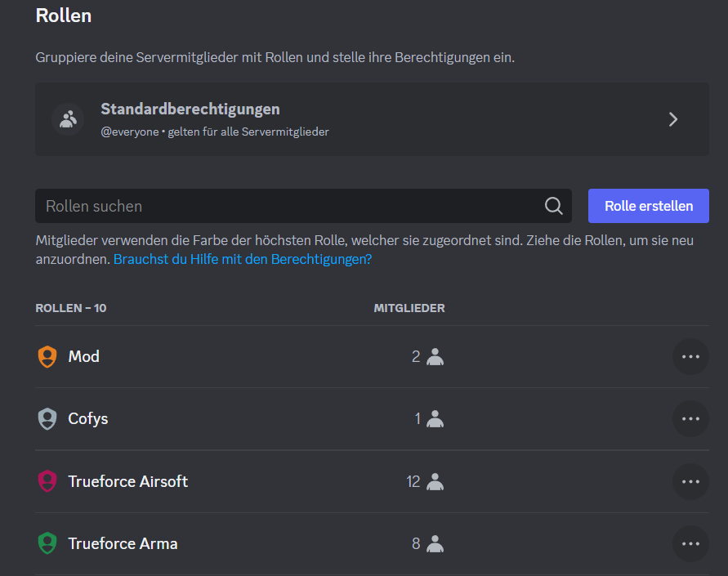Click the pink Trueforce Airsoft shield icon
The height and width of the screenshot is (576, 728).
[x=47, y=481]
